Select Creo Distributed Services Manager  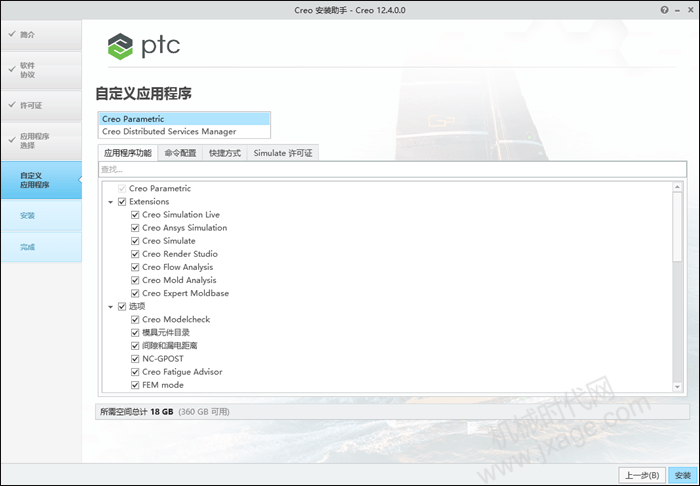click(x=184, y=132)
